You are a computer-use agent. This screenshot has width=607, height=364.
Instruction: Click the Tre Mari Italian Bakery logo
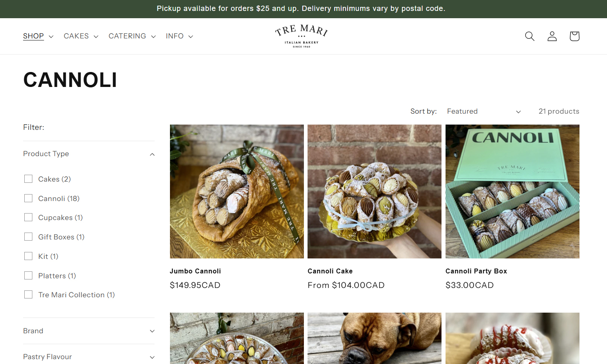pyautogui.click(x=301, y=36)
